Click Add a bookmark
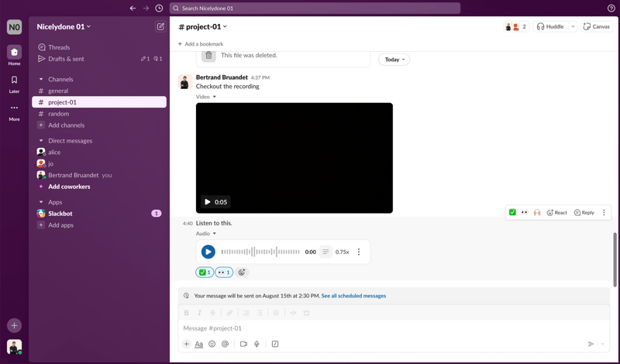The width and height of the screenshot is (620, 364). tap(201, 44)
